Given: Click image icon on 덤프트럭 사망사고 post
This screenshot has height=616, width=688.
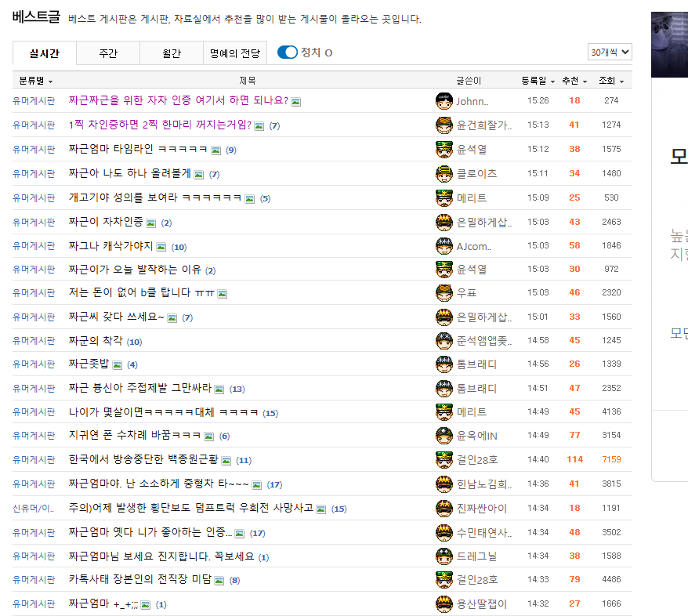Looking at the screenshot, I should pyautogui.click(x=321, y=509).
